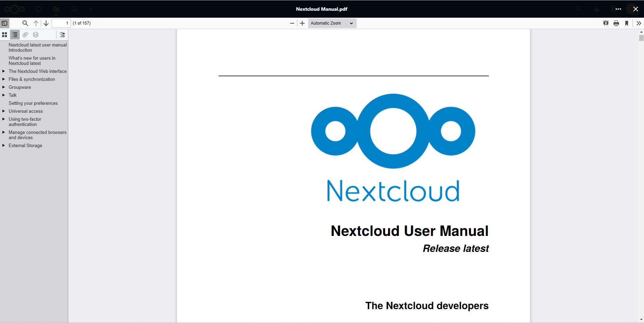Expand the External Storage outline arrow
The height and width of the screenshot is (323, 644).
point(3,145)
